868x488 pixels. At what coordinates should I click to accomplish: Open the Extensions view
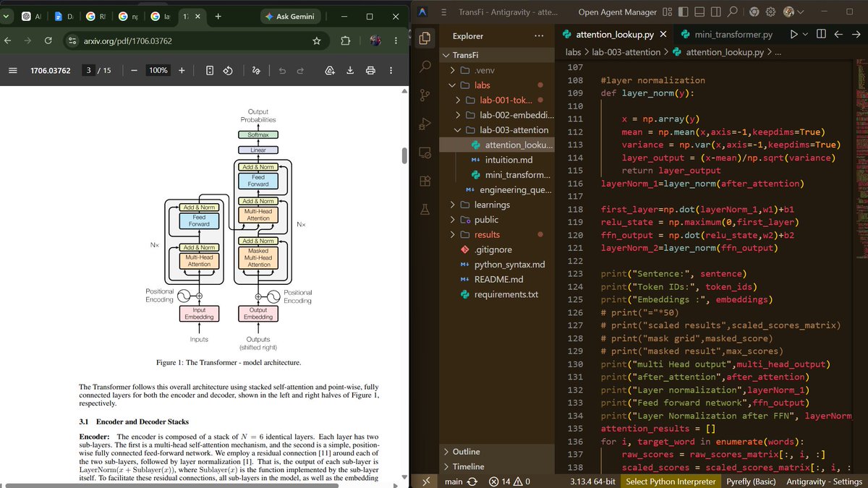point(425,181)
